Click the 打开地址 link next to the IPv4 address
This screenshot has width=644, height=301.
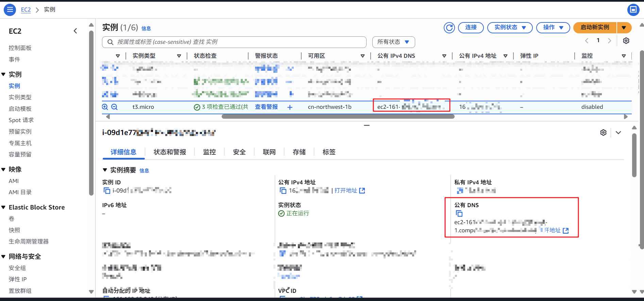346,191
